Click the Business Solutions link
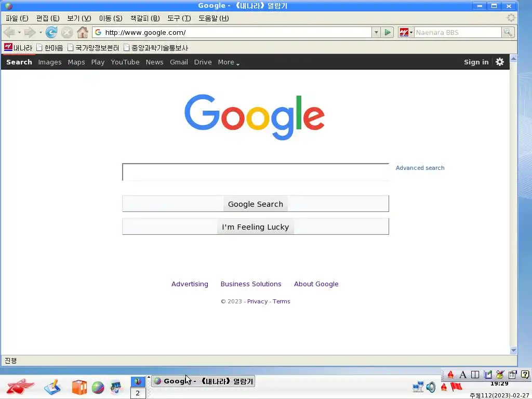This screenshot has width=532, height=399. click(251, 284)
